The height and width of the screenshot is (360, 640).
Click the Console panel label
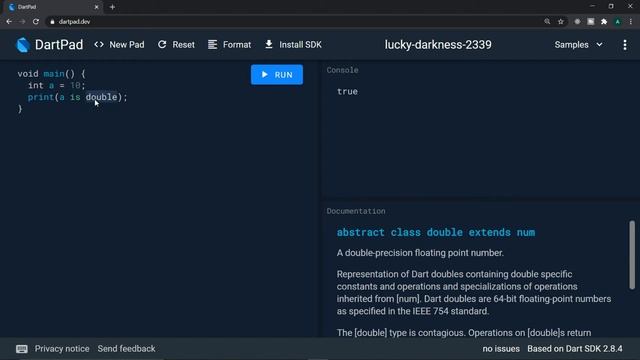342,70
